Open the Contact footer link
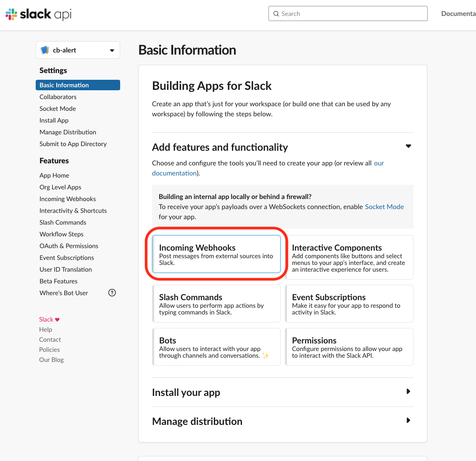The height and width of the screenshot is (461, 476). point(50,339)
